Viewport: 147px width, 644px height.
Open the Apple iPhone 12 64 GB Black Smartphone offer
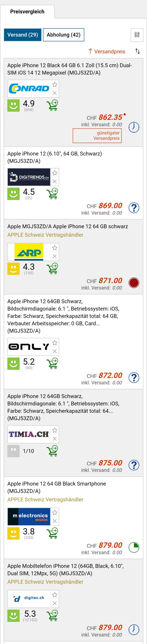[56, 487]
